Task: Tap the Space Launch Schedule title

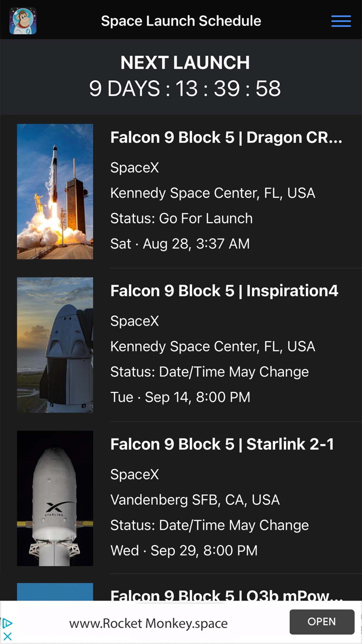Action: click(x=181, y=21)
